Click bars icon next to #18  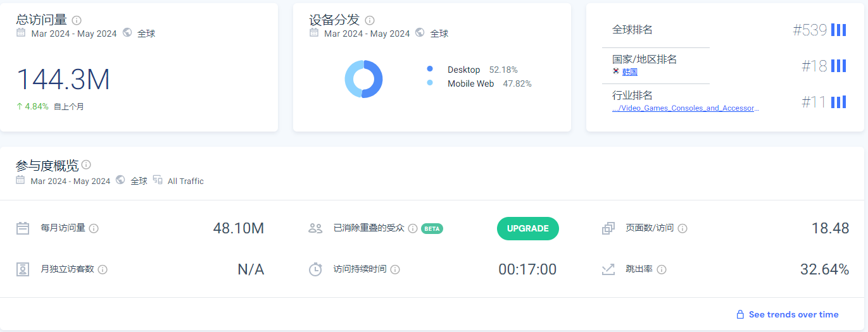(839, 66)
